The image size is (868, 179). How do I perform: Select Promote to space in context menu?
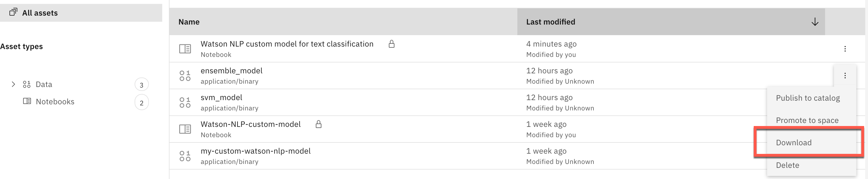[x=807, y=120]
